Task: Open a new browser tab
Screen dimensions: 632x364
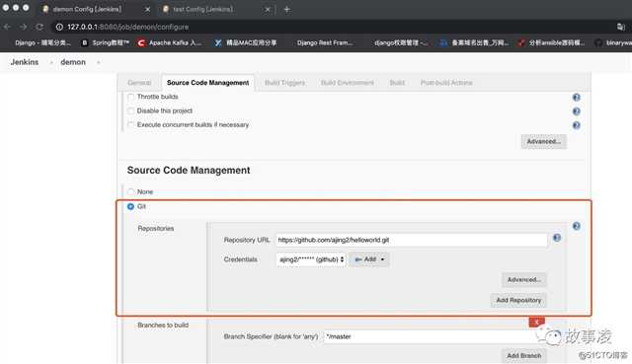Action: [286, 9]
